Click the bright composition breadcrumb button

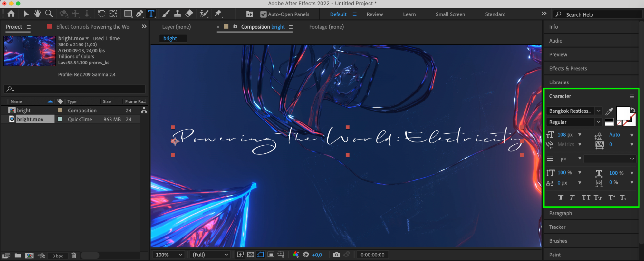pyautogui.click(x=170, y=38)
